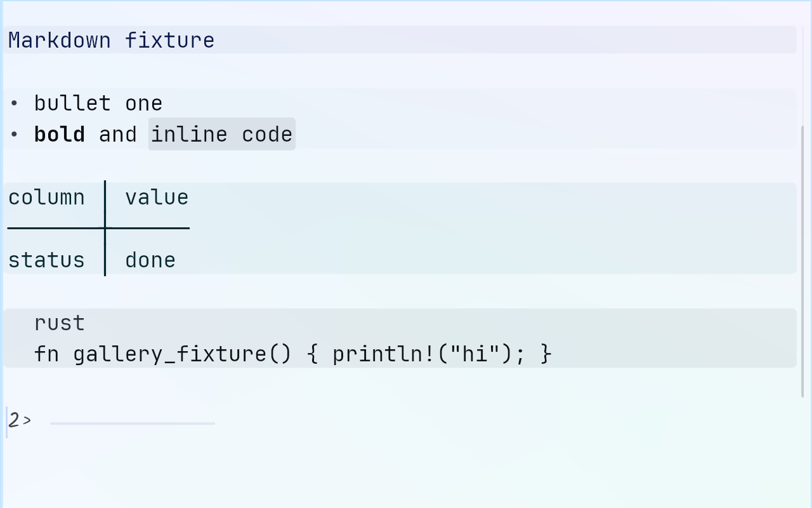Image resolution: width=812 pixels, height=508 pixels.
Task: Click the word "and" in second bullet
Action: pyautogui.click(x=118, y=134)
